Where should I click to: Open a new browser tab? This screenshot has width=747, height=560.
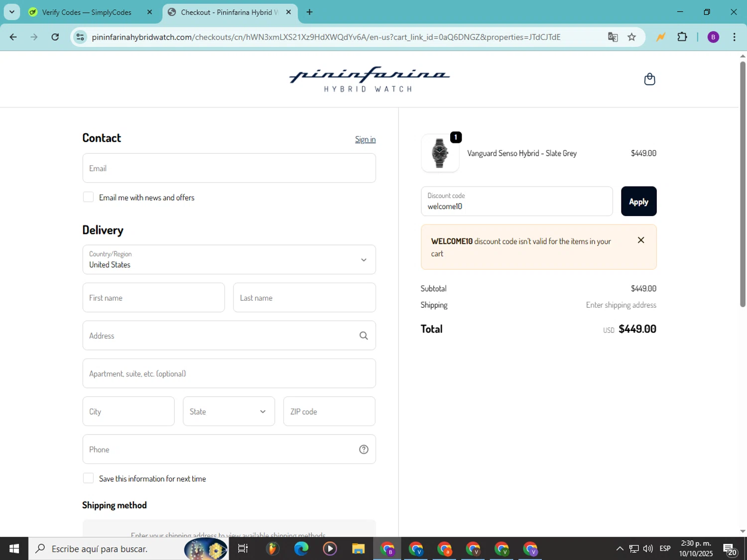[x=310, y=12]
